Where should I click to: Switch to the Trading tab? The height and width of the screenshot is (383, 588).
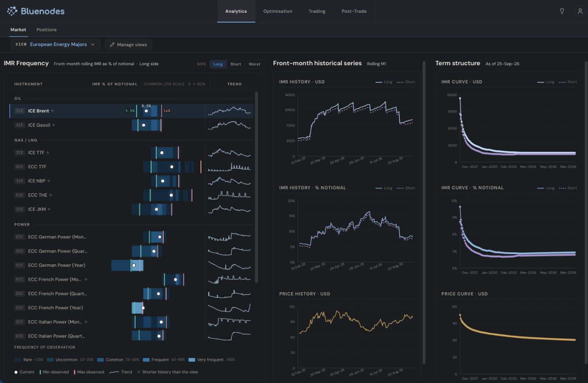click(x=317, y=11)
